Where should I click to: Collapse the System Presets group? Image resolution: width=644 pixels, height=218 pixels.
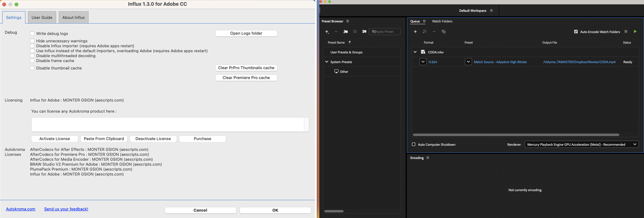(x=326, y=62)
